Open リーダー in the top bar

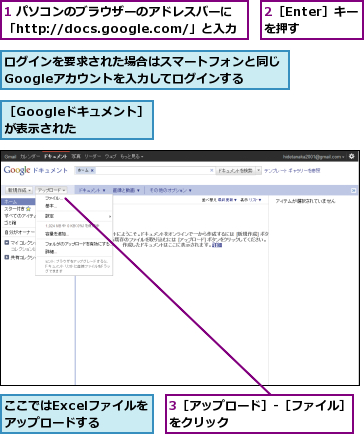(92, 157)
